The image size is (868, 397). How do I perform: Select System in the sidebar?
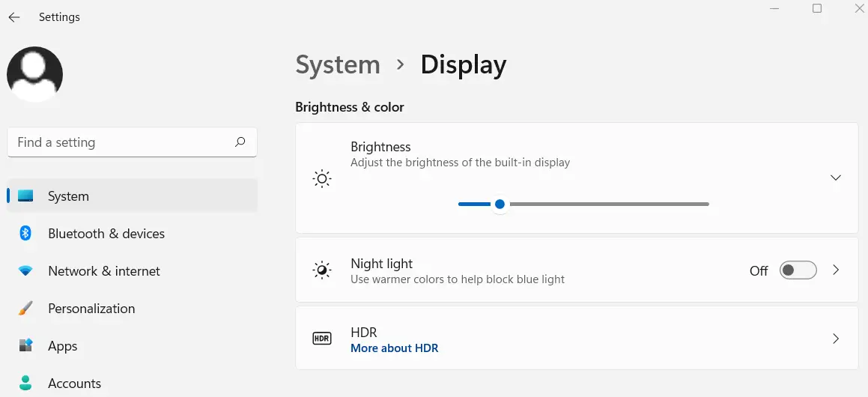pos(68,196)
